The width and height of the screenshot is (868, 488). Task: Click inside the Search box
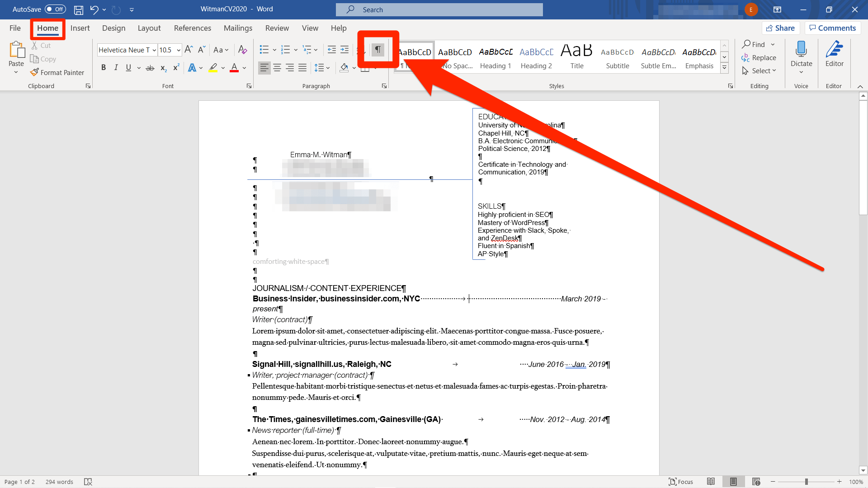pos(439,9)
